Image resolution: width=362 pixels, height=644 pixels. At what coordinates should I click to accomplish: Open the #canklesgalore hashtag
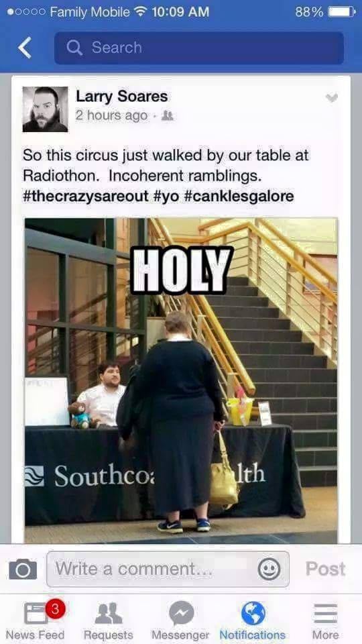239,196
